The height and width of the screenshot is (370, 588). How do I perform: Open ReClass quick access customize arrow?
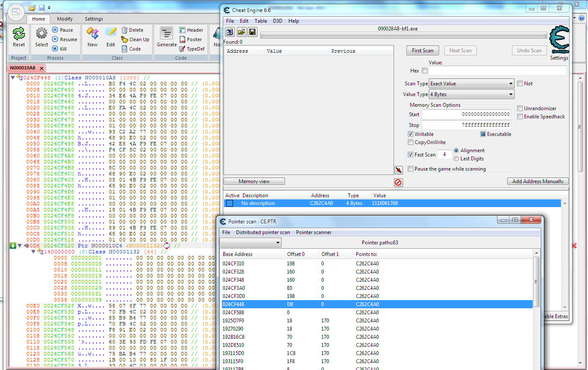pyautogui.click(x=49, y=8)
